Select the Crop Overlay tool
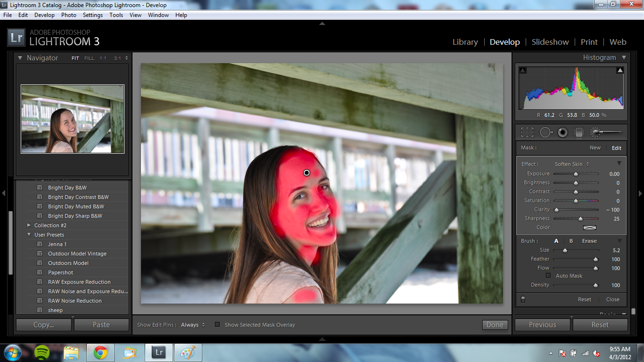 (527, 132)
